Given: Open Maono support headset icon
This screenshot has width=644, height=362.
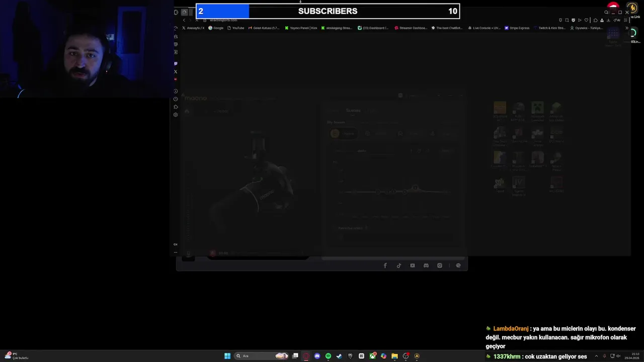Looking at the screenshot, I should 458,265.
